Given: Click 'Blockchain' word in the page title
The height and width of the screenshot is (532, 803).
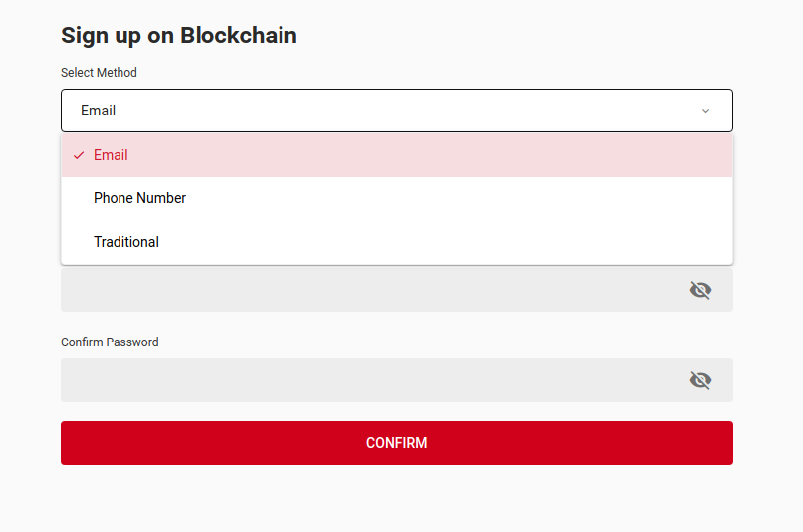Looking at the screenshot, I should pos(238,36).
